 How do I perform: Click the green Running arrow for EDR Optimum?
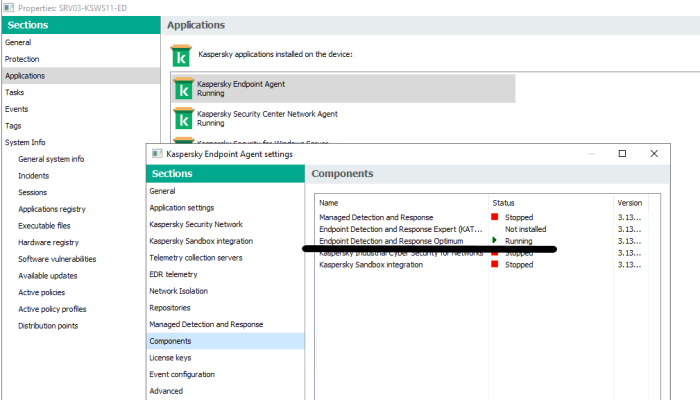coord(494,240)
